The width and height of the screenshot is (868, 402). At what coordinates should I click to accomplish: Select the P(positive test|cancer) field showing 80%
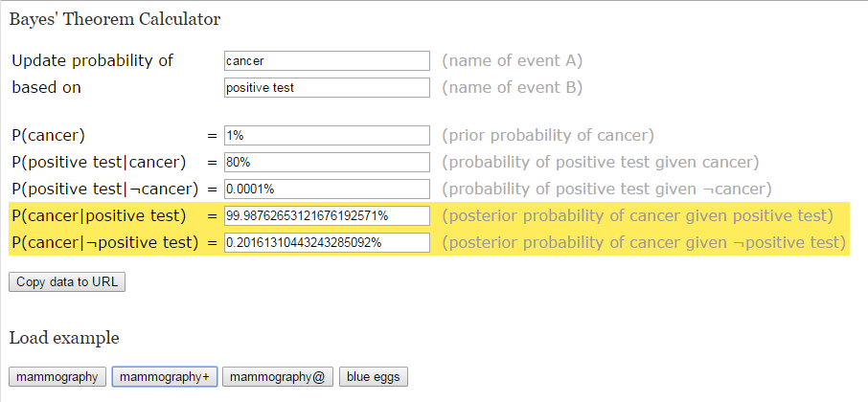327,163
